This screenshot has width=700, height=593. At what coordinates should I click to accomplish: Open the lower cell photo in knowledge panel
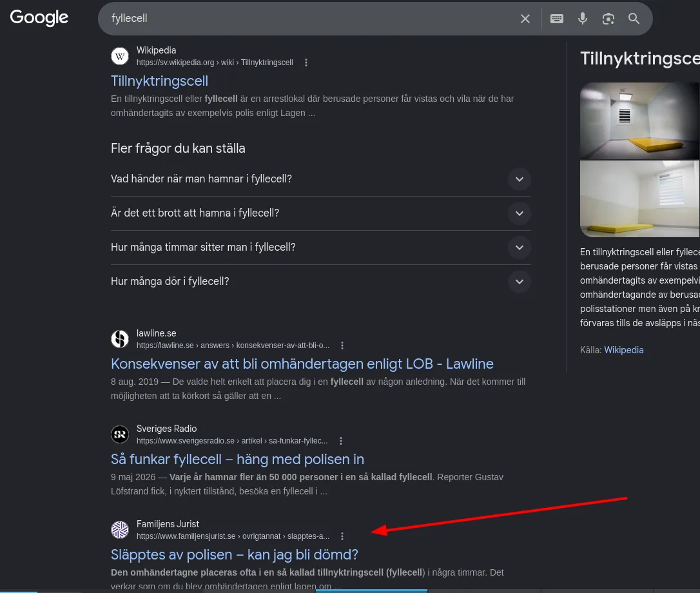pos(639,199)
